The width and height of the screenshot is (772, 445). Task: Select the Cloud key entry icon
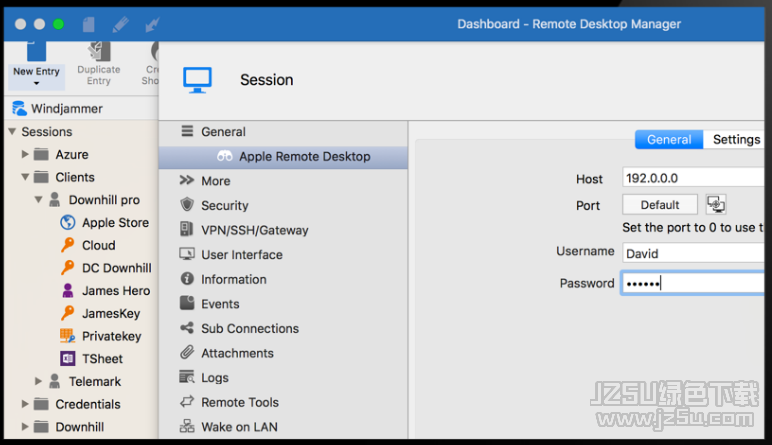pyautogui.click(x=67, y=245)
